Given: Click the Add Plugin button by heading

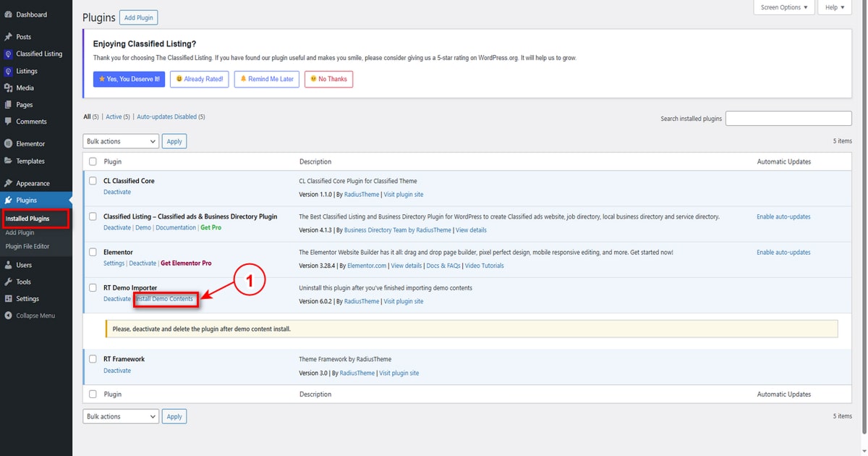Looking at the screenshot, I should (x=139, y=17).
